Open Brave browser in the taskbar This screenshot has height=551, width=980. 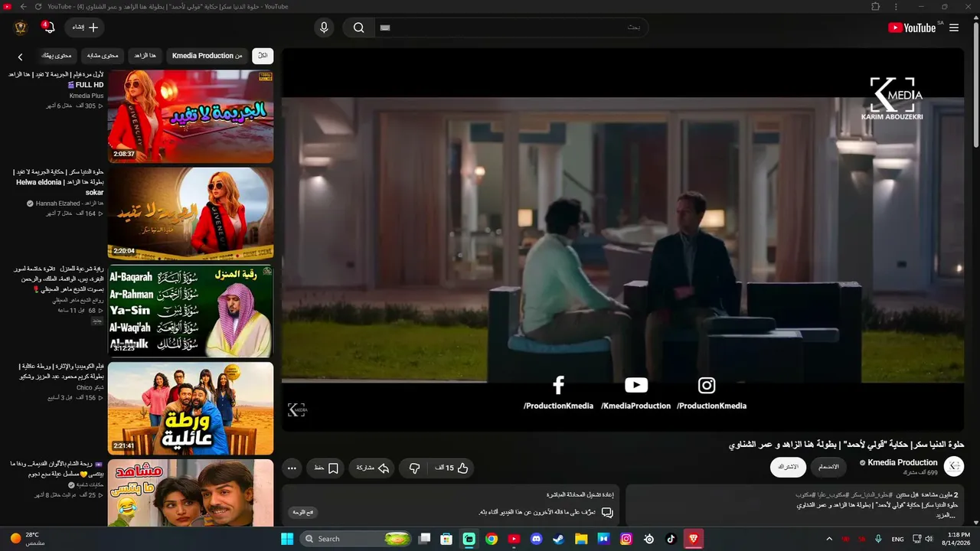click(694, 539)
